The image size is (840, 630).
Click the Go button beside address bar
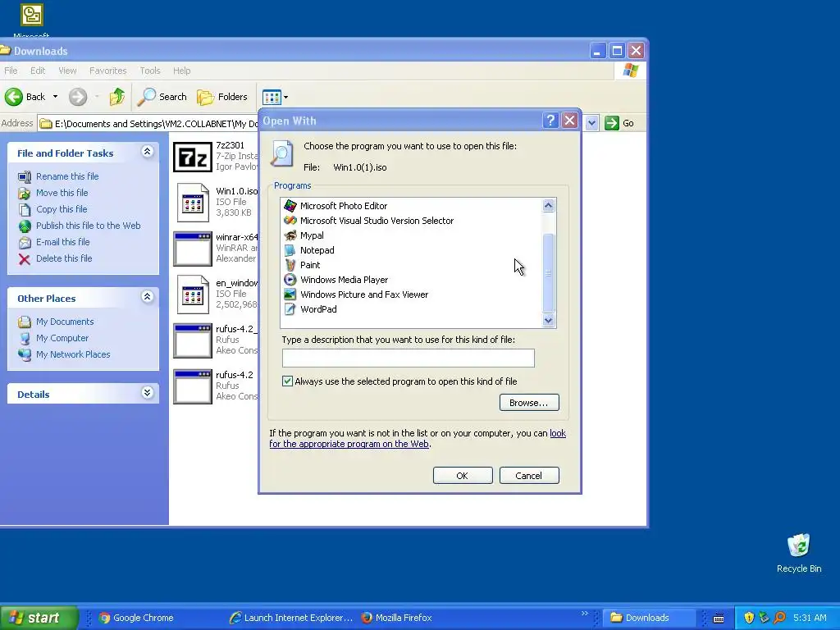point(619,123)
